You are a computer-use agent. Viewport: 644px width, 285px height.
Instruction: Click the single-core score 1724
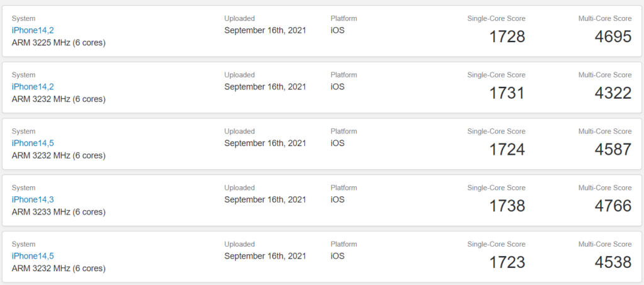507,150
